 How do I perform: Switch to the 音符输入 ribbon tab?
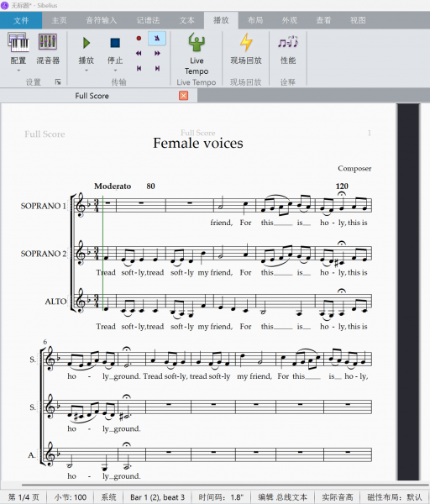(102, 20)
